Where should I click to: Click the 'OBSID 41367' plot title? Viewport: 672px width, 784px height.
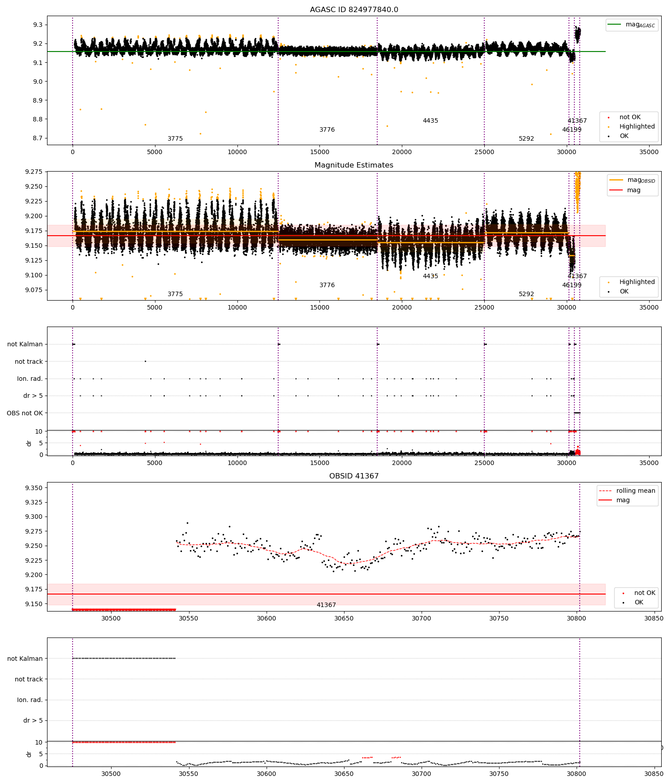click(x=354, y=476)
